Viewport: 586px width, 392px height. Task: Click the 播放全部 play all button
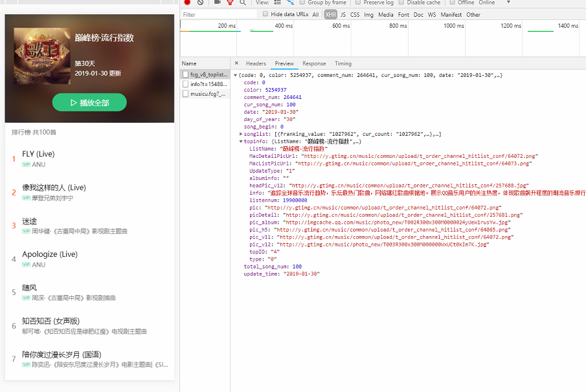[x=89, y=102]
